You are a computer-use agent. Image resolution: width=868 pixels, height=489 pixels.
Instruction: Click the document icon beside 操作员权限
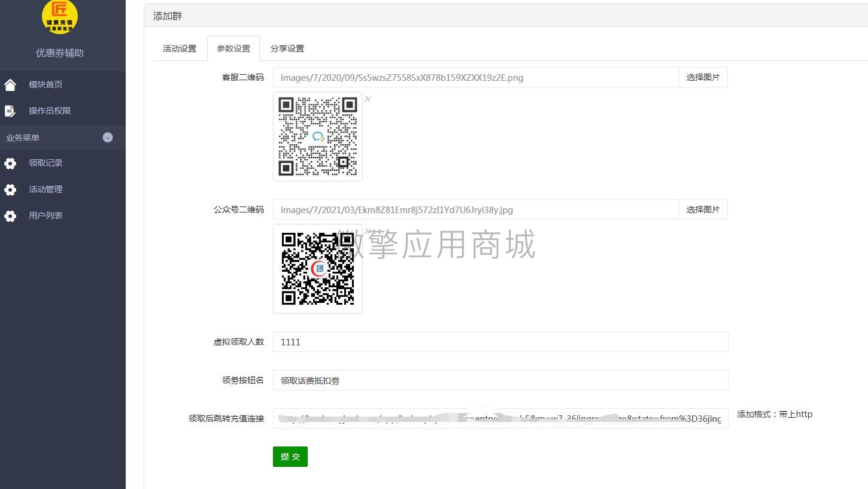pos(10,111)
